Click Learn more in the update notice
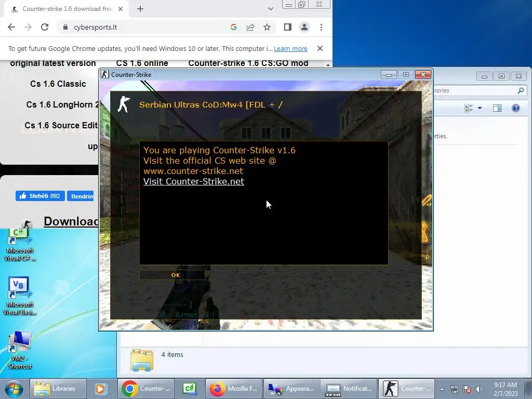The width and height of the screenshot is (532, 399). click(x=290, y=48)
